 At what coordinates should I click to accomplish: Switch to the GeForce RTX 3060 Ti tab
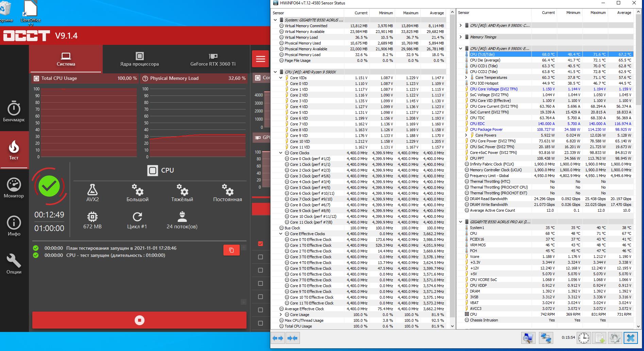[x=213, y=59]
